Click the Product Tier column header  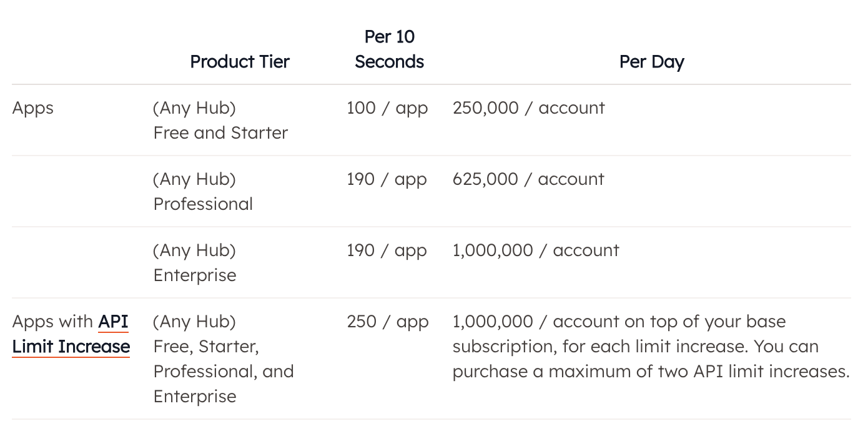240,62
